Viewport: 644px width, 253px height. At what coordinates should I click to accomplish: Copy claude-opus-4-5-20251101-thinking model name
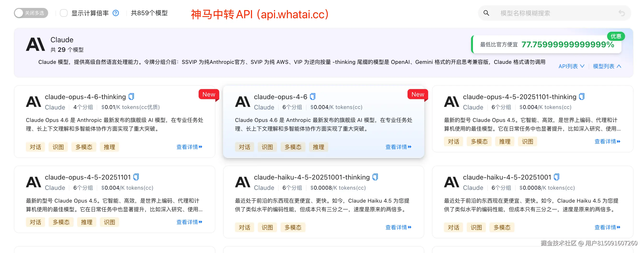582,97
